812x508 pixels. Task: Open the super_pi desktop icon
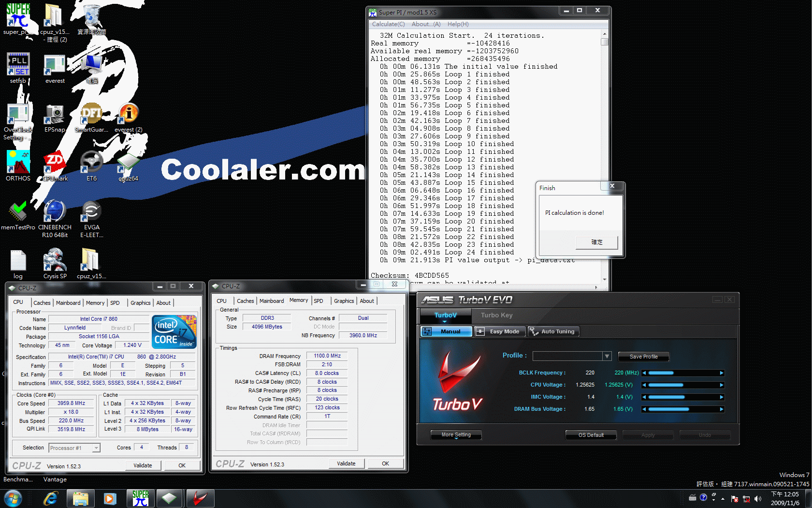[18, 19]
